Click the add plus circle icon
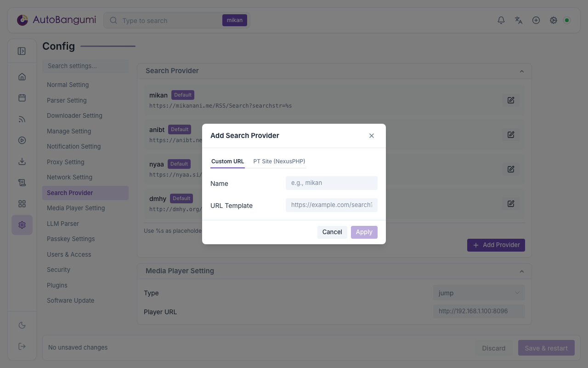The height and width of the screenshot is (368, 588). (x=536, y=20)
